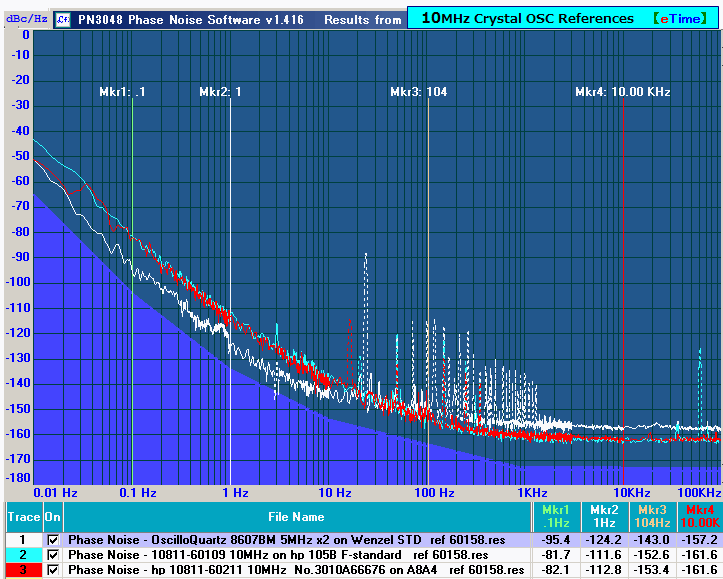Screen dimensions: 723x579
Task: Click the Mkr4 10.00K column header
Action: 698,517
